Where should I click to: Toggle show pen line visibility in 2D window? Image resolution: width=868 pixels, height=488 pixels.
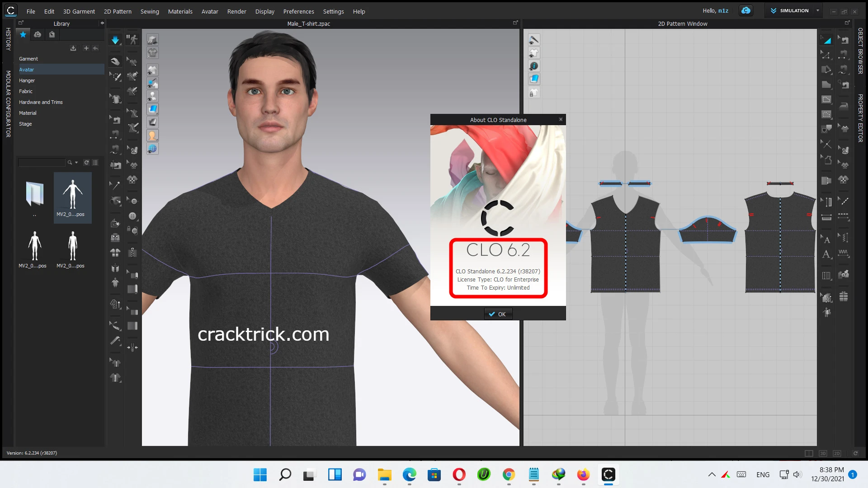coord(534,40)
